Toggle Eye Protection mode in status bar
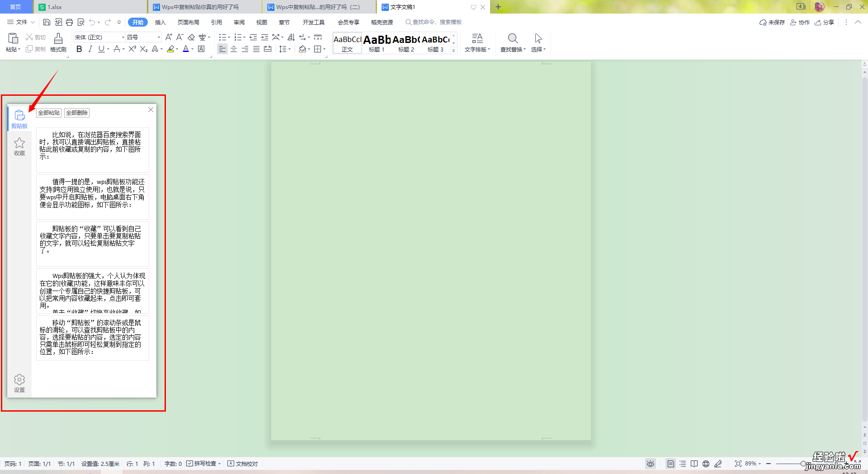The width and height of the screenshot is (868, 474). (x=650, y=464)
